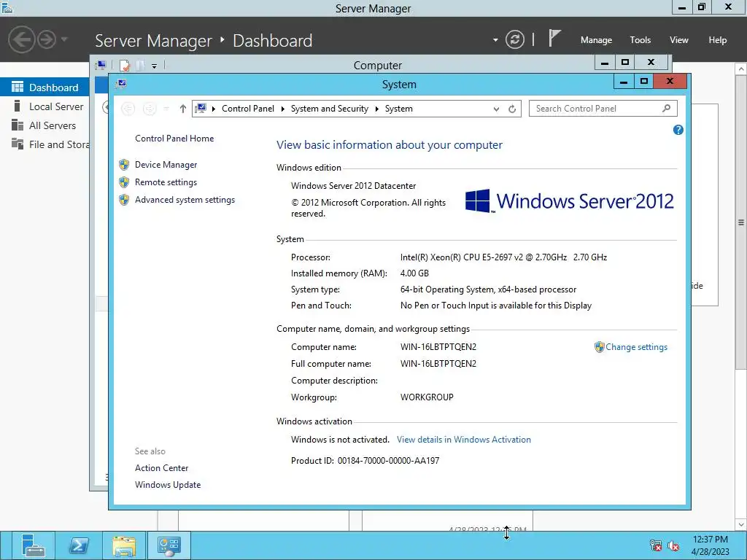Minimize the Computer window
The height and width of the screenshot is (560, 747).
(x=605, y=62)
